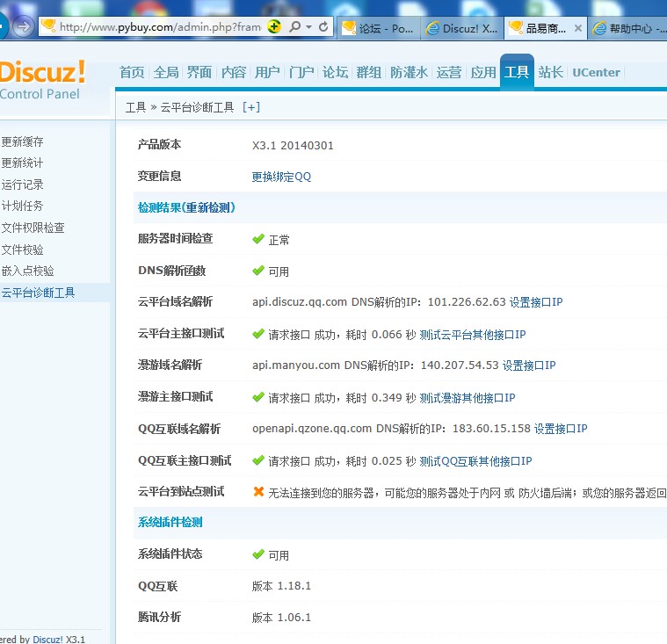Open the 用户 admin menu
The width and height of the screenshot is (667, 644).
267,72
